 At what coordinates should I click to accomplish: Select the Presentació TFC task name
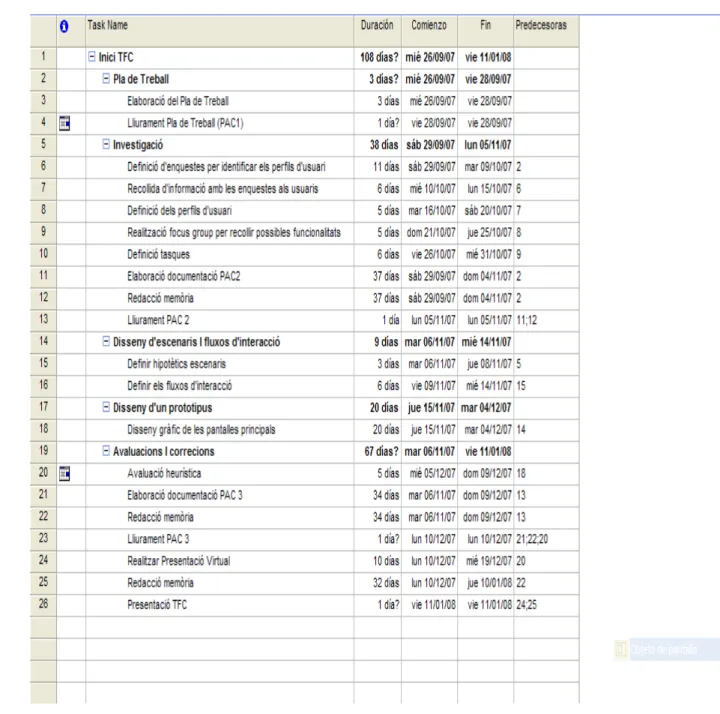(157, 605)
